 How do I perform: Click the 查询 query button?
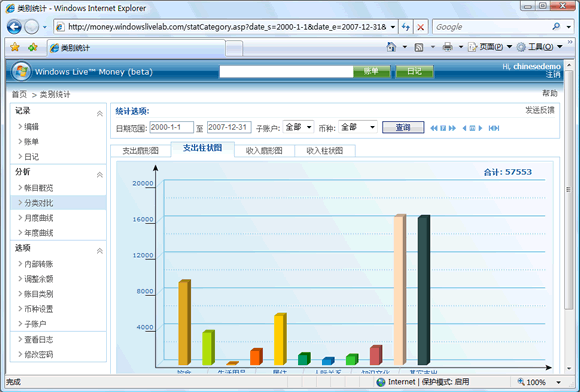403,128
